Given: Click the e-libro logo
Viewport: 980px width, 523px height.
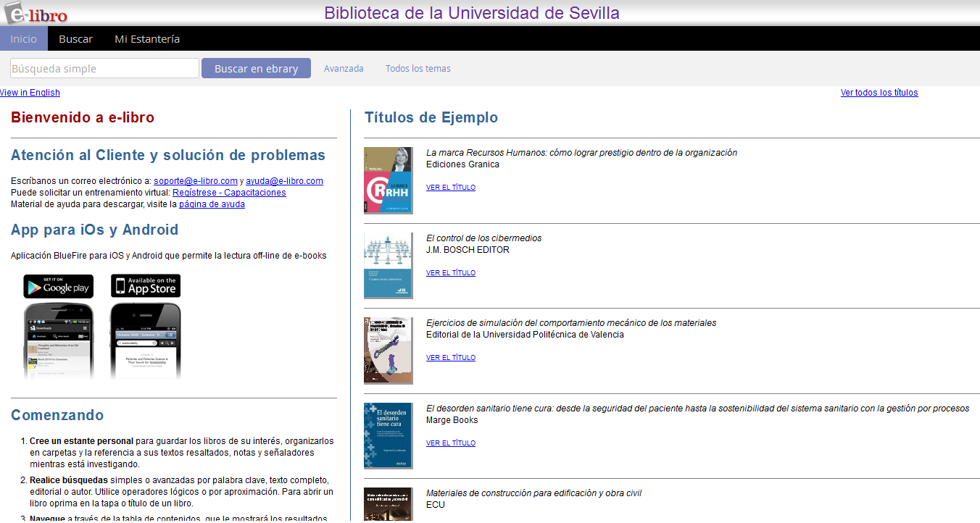Looking at the screenshot, I should [x=35, y=12].
